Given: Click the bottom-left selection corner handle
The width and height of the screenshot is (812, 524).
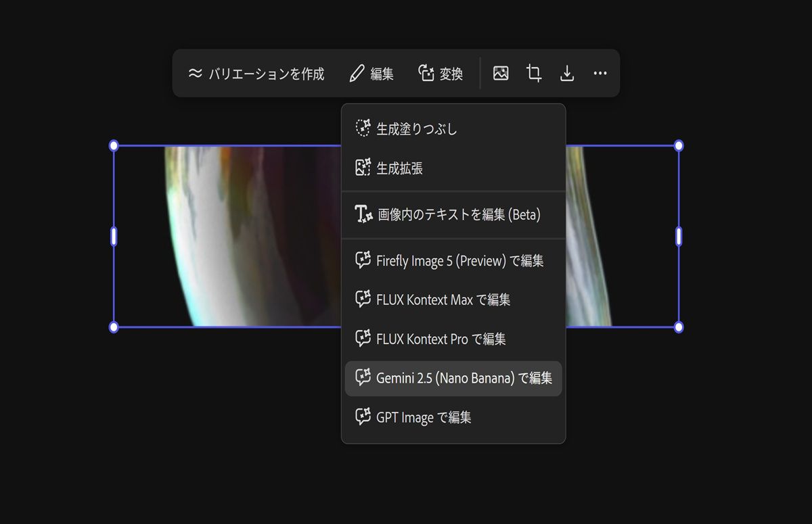Looking at the screenshot, I should click(x=114, y=327).
